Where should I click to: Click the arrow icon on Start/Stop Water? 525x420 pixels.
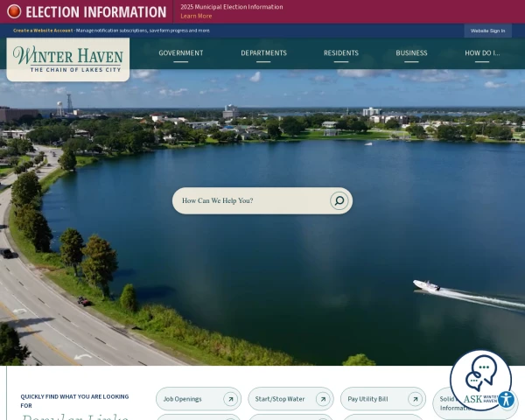point(322,399)
